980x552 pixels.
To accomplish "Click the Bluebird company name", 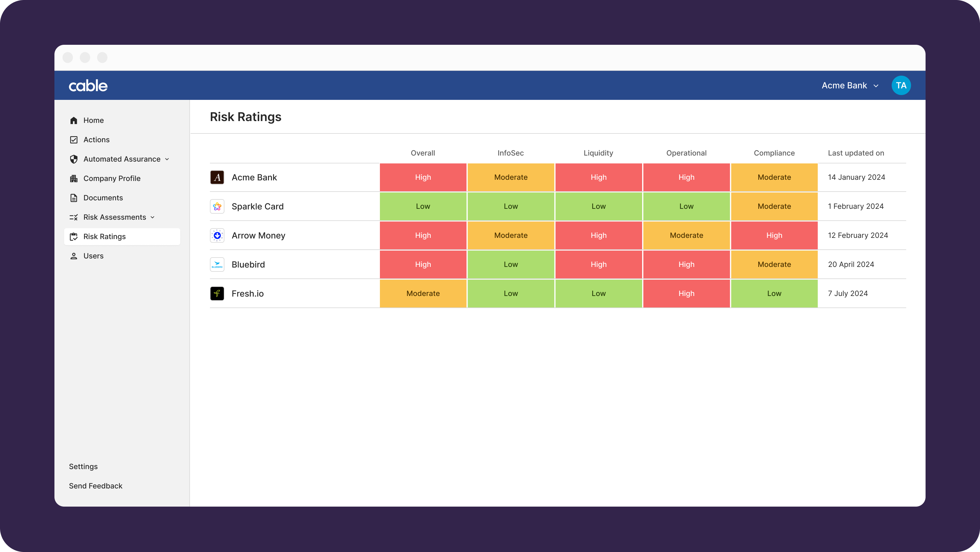I will pos(248,264).
